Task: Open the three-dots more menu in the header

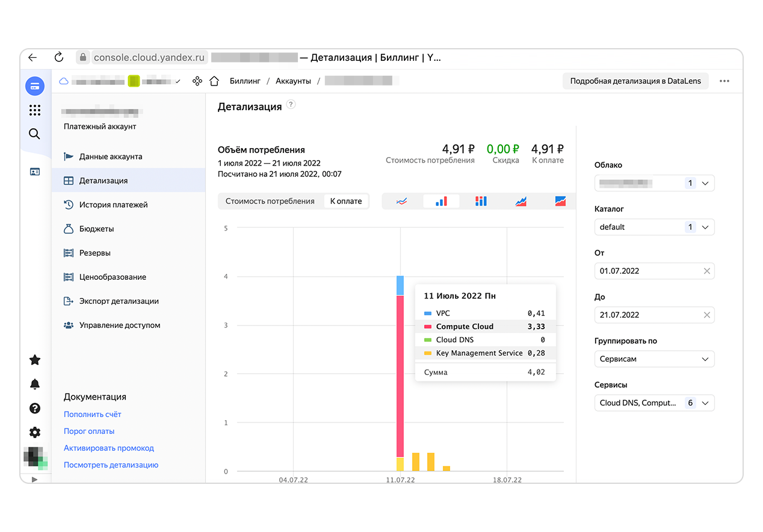Action: [724, 81]
